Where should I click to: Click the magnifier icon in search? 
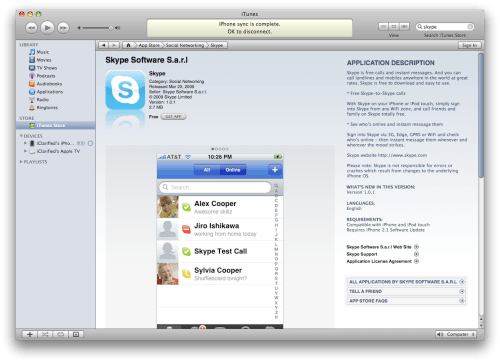pyautogui.click(x=420, y=27)
